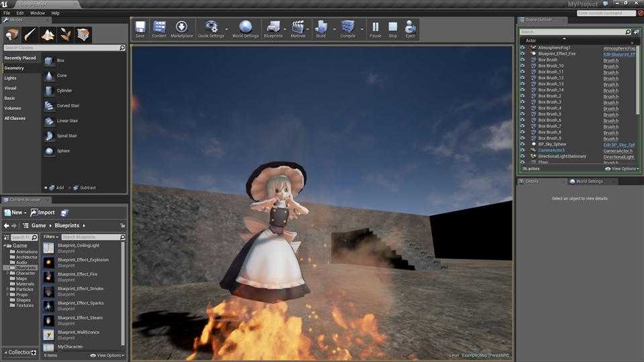Open the Blueprints dropdown arrow
Image resolution: width=644 pixels, height=362 pixels.
[285, 29]
